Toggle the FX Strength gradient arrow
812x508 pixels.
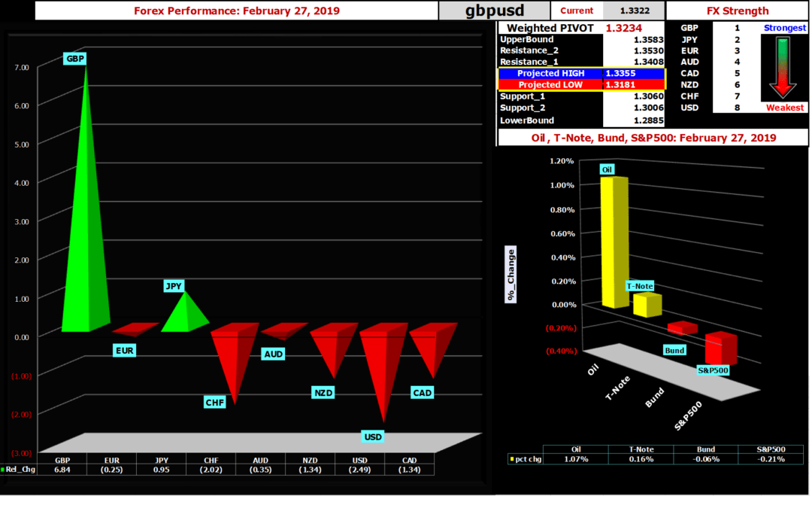pos(783,68)
